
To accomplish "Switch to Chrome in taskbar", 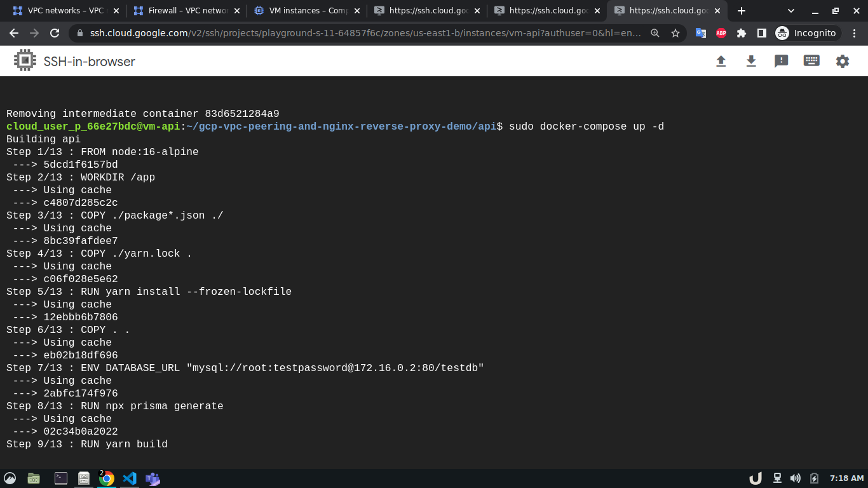I will 107,478.
